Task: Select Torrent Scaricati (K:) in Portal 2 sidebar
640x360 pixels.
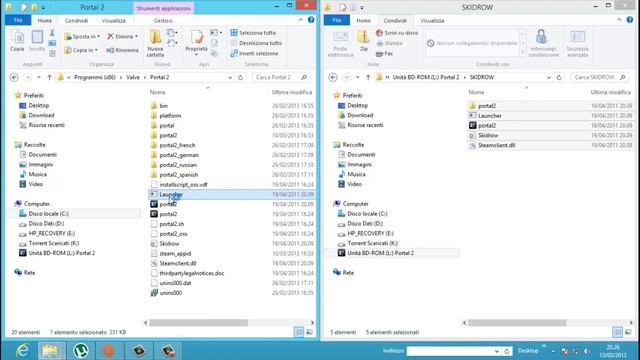Action: pyautogui.click(x=53, y=243)
